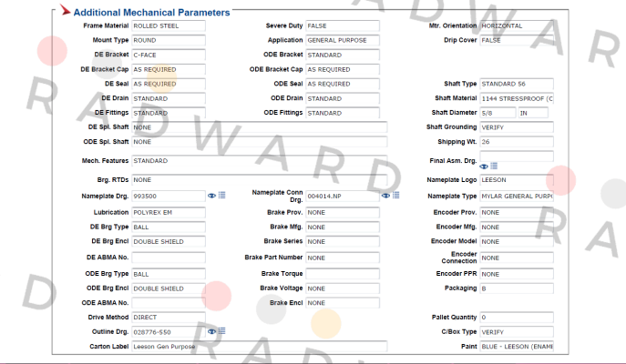Screen dimensions: 626x364
Task: Focus the empty DE ABMA No. field
Action: [169, 258]
